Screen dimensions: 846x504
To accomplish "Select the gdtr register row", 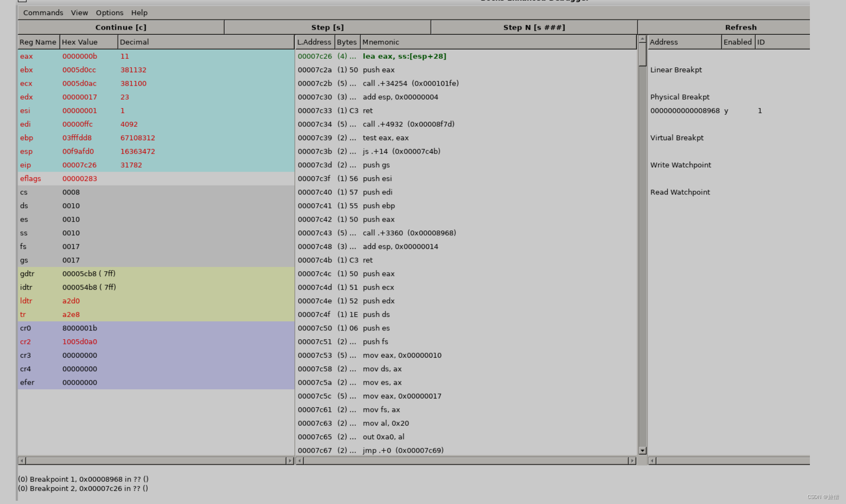I will tap(156, 274).
